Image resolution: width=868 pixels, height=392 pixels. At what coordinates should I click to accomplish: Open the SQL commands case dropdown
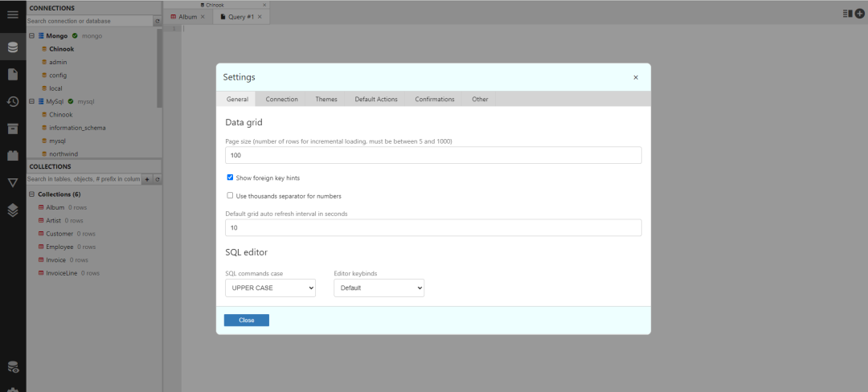[270, 288]
